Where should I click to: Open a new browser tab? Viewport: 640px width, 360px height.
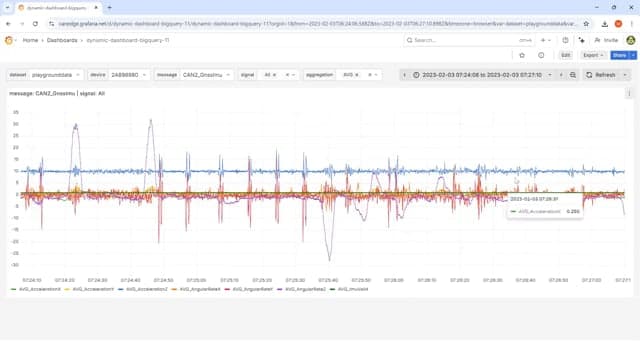coord(109,8)
